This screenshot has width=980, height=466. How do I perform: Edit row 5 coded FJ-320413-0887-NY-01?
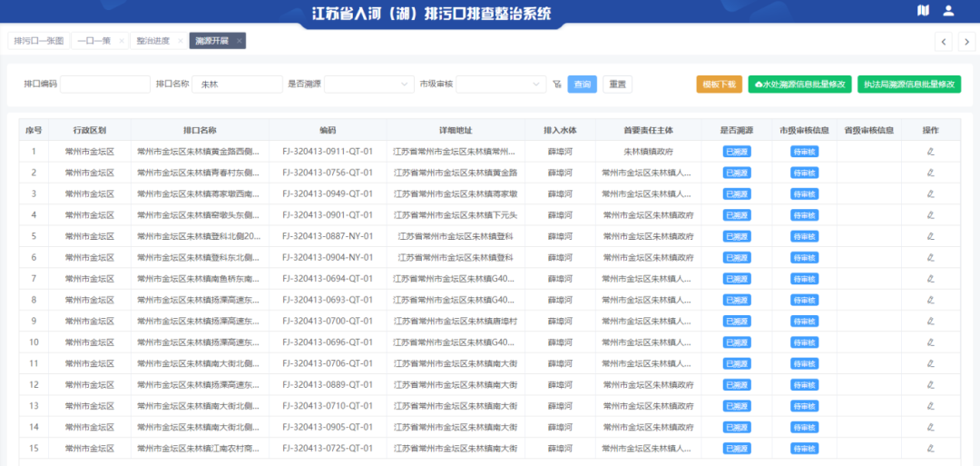931,236
